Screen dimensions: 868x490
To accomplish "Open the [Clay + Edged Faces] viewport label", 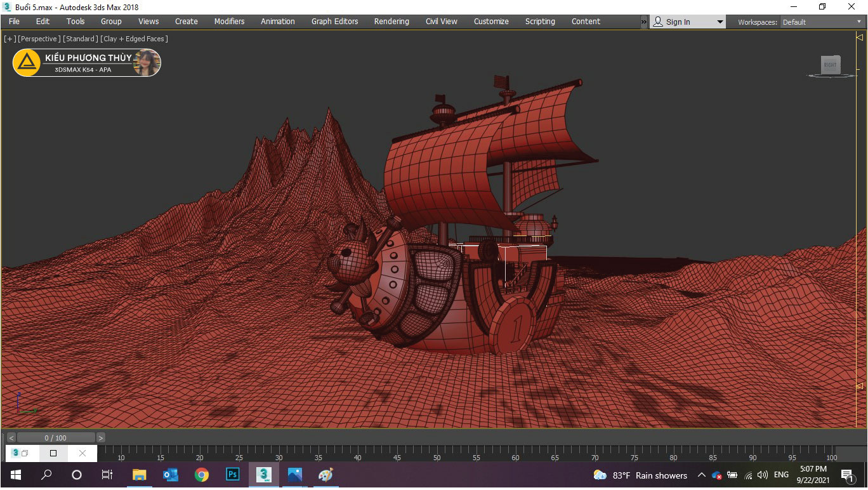I will tap(134, 39).
